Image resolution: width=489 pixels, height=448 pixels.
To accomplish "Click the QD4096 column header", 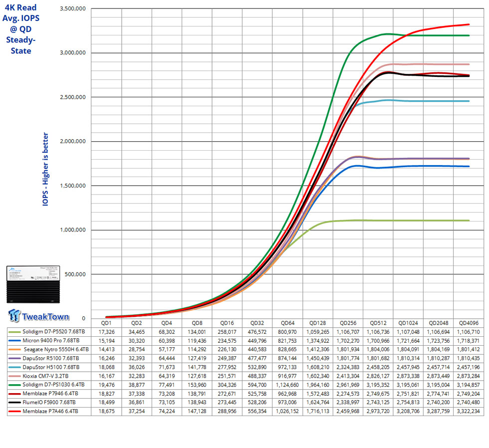I will (469, 323).
